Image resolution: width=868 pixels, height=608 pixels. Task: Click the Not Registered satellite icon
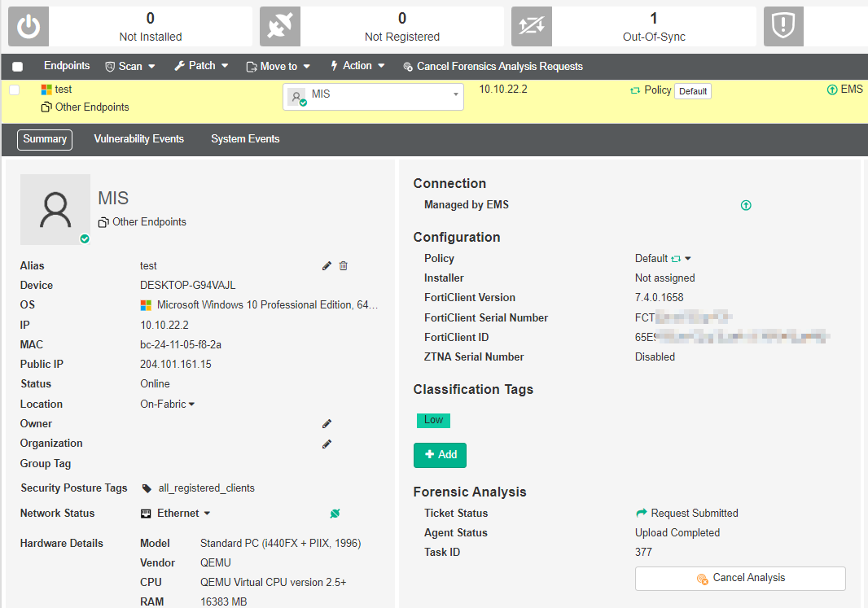coord(279,25)
